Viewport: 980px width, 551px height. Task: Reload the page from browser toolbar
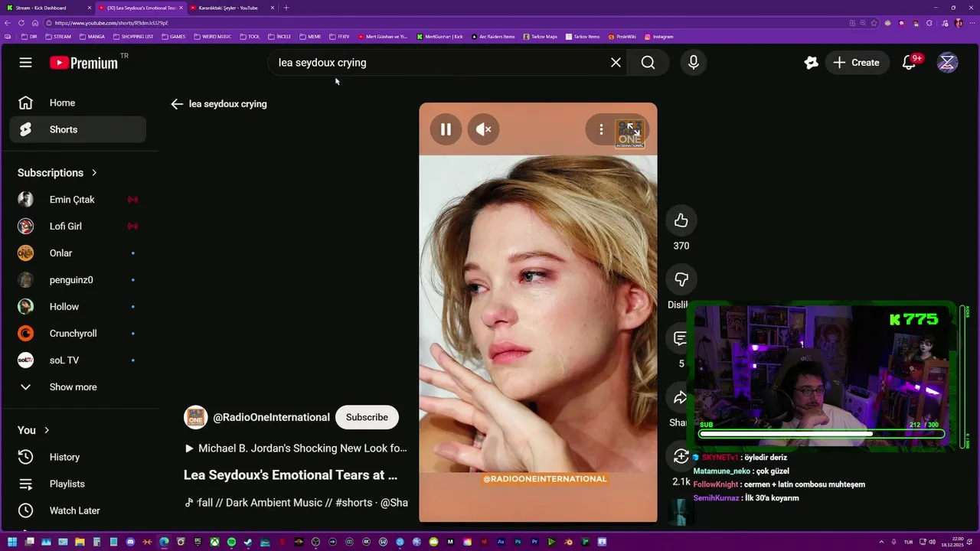(21, 23)
